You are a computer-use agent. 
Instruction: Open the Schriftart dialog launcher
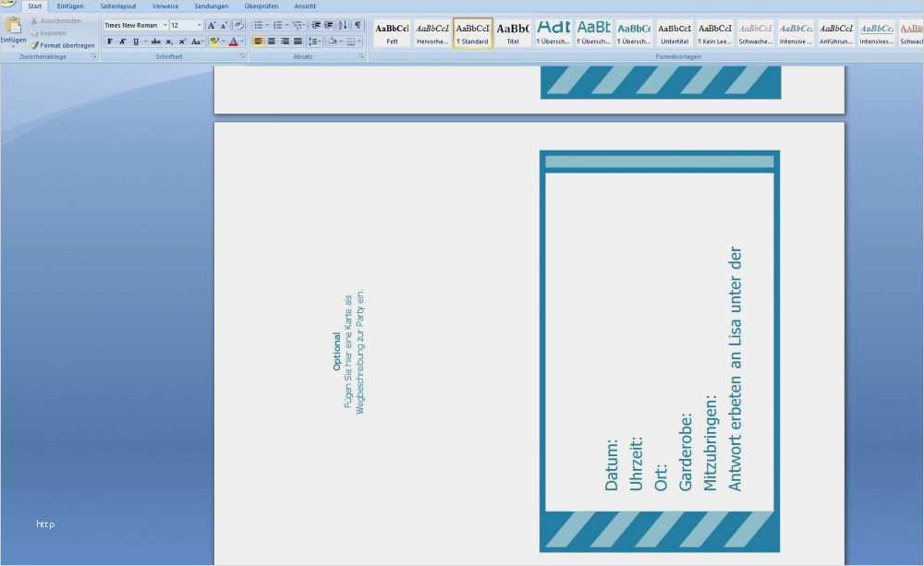(242, 57)
